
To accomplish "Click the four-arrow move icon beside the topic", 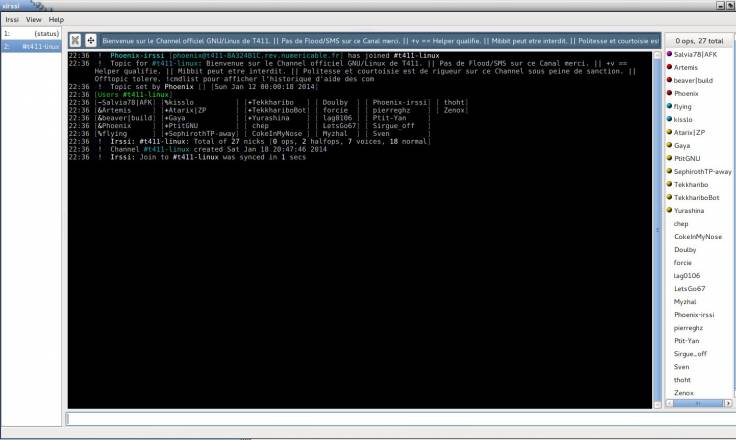I will pyautogui.click(x=91, y=40).
